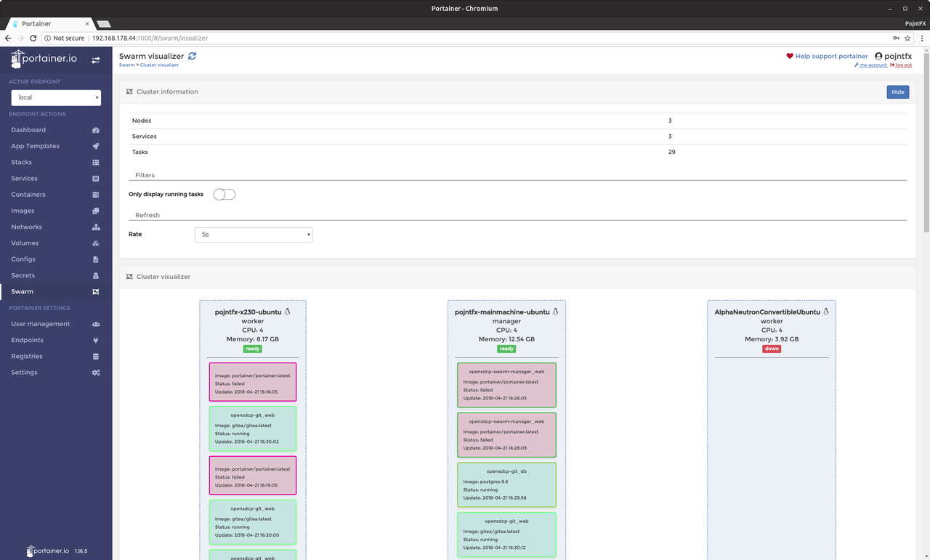Click the saved password key icon
Screen dimensions: 930x560
pyautogui.click(x=896, y=38)
